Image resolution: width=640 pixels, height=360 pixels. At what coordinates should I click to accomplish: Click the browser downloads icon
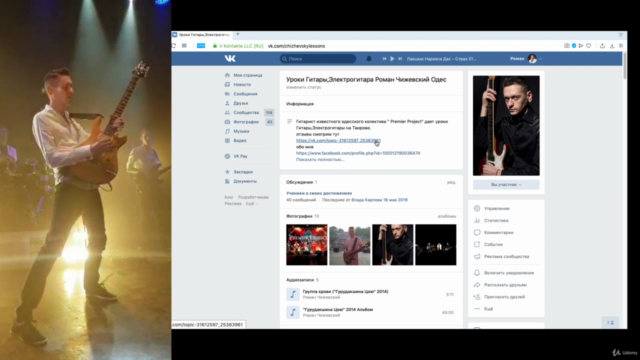612,46
